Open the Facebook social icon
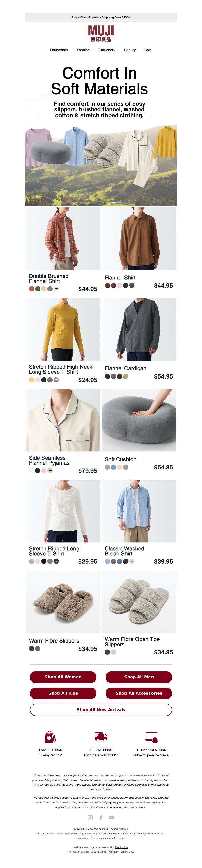The width and height of the screenshot is (202, 868). 101,817
